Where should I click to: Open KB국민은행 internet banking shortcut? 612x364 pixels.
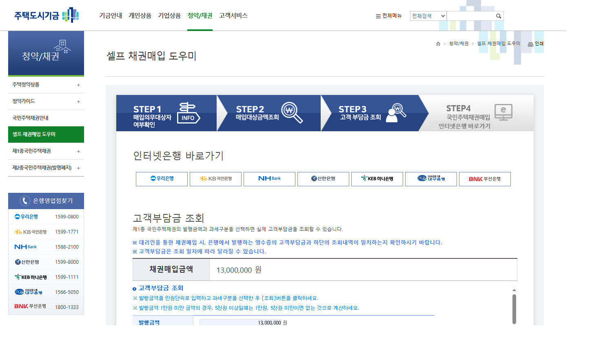point(215,179)
